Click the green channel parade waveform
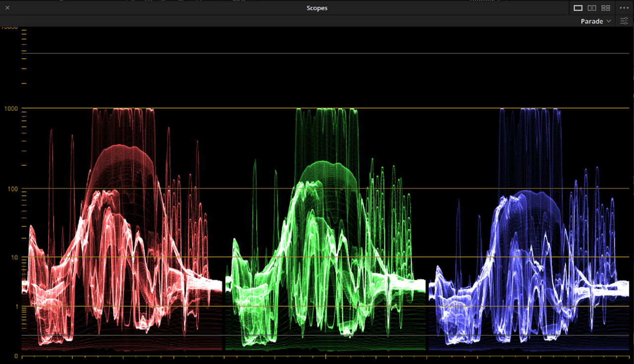The image size is (634, 364). 325,229
